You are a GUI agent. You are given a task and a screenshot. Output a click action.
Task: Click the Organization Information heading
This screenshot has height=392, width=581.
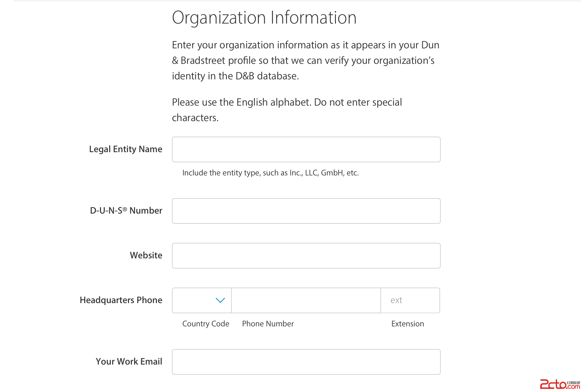264,18
